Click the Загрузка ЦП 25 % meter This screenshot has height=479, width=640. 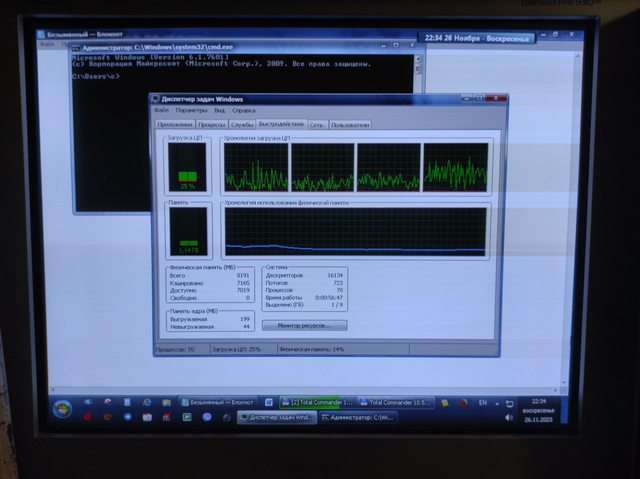187,167
